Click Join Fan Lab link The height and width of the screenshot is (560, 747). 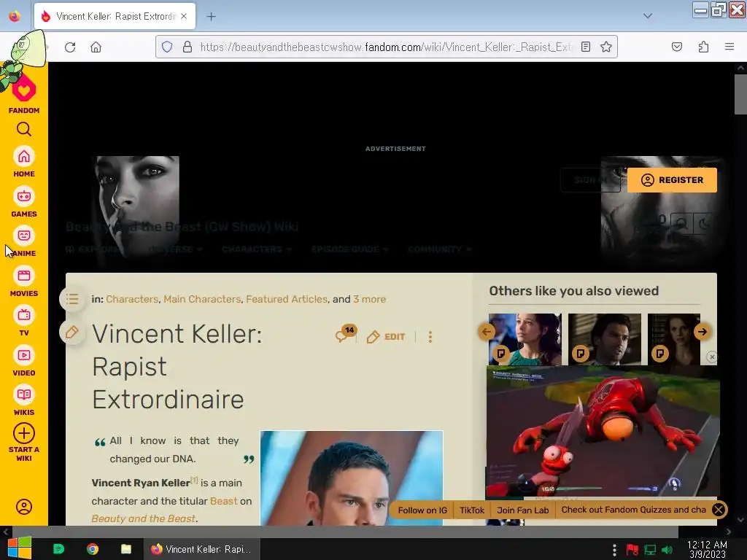(x=522, y=510)
